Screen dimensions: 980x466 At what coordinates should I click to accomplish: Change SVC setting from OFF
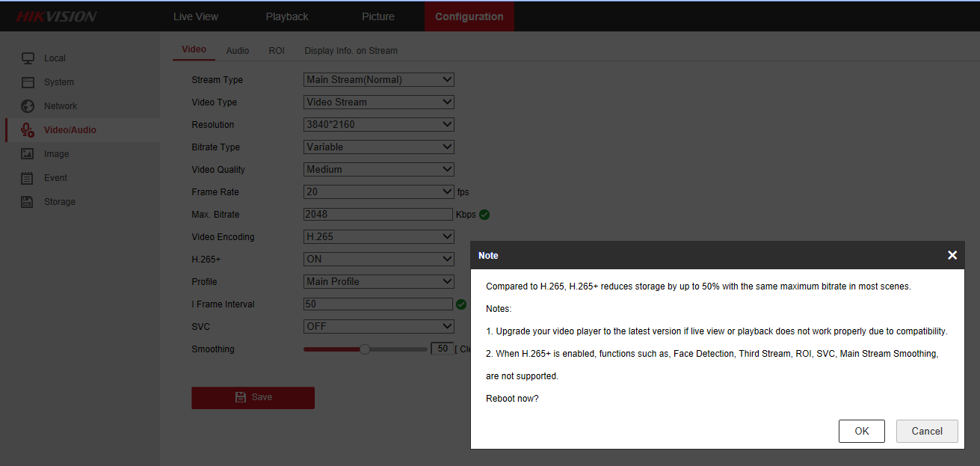tap(378, 326)
